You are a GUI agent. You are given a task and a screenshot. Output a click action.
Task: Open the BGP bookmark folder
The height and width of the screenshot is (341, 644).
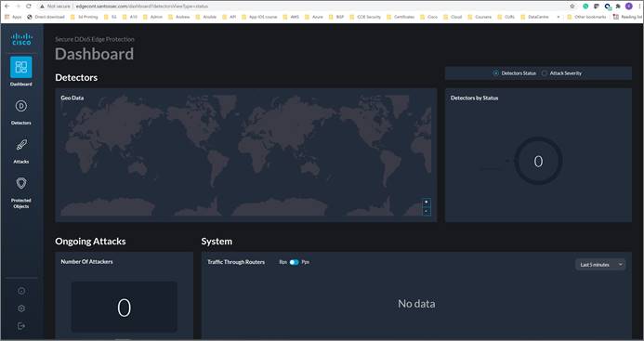336,17
